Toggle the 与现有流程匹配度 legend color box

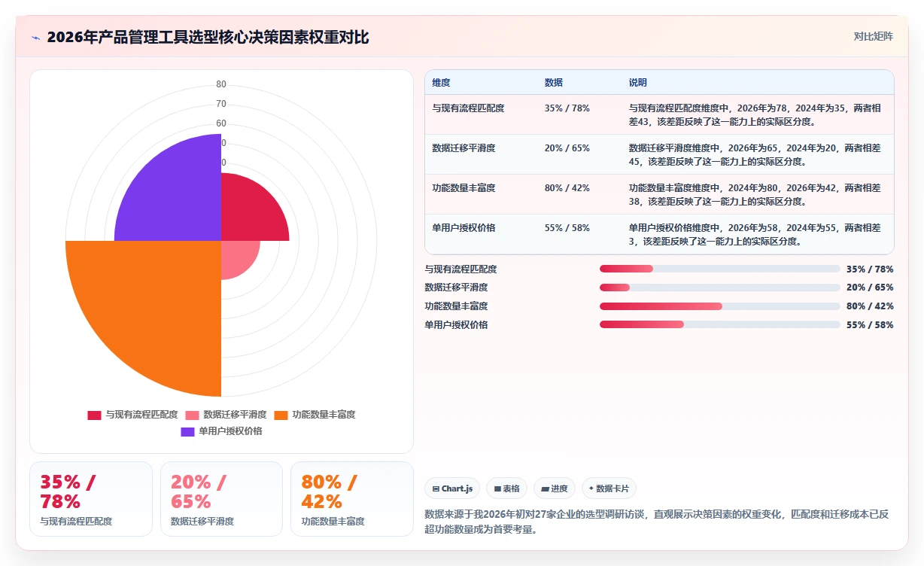[x=94, y=415]
